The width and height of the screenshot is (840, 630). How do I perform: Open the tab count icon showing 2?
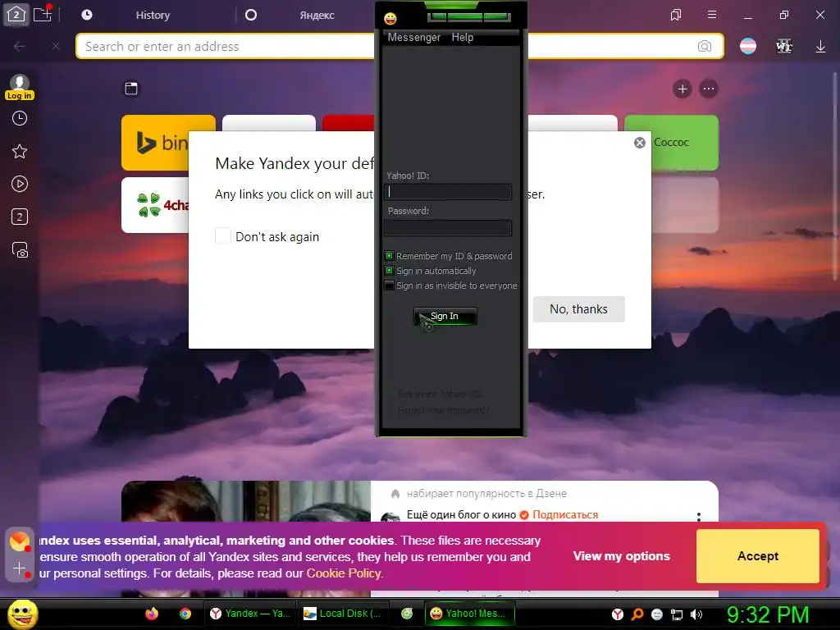pos(16,15)
